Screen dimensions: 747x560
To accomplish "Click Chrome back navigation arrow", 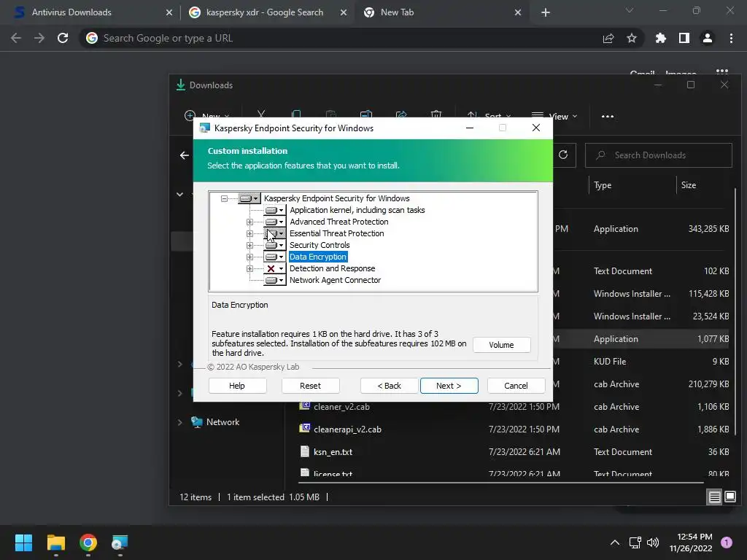I will click(16, 38).
